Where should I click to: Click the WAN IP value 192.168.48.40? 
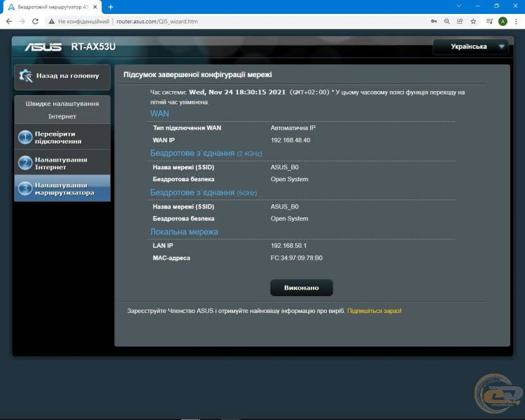(x=290, y=140)
